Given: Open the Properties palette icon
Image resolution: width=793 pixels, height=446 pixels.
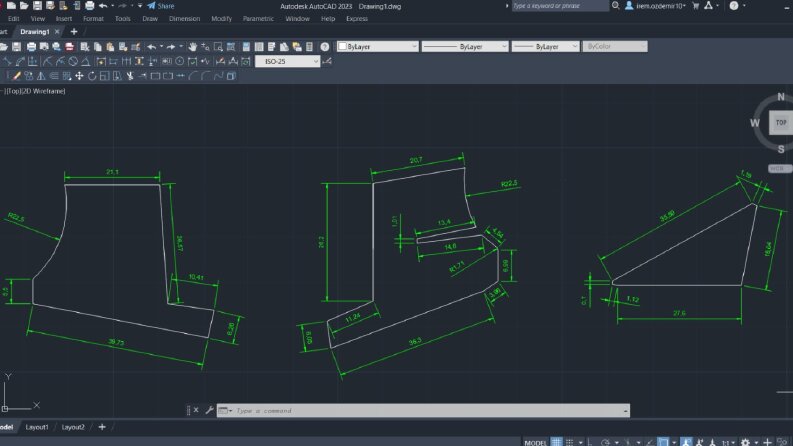Looking at the screenshot, I should click(246, 47).
